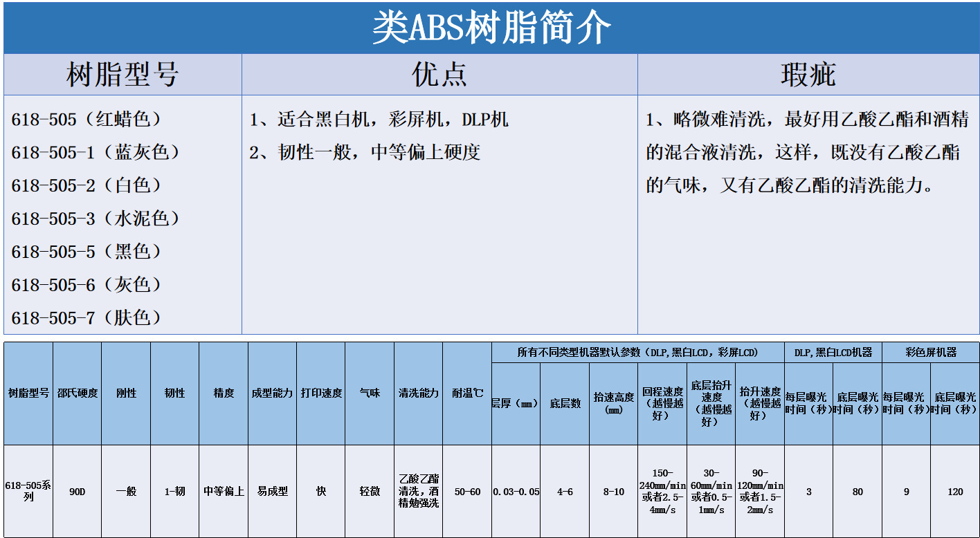Click the 瑕疵 column header
The height and width of the screenshot is (538, 980).
[808, 75]
